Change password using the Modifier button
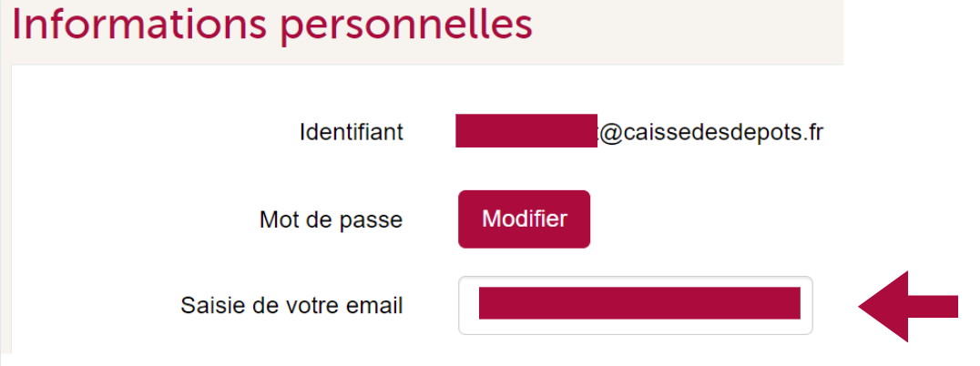 (524, 219)
